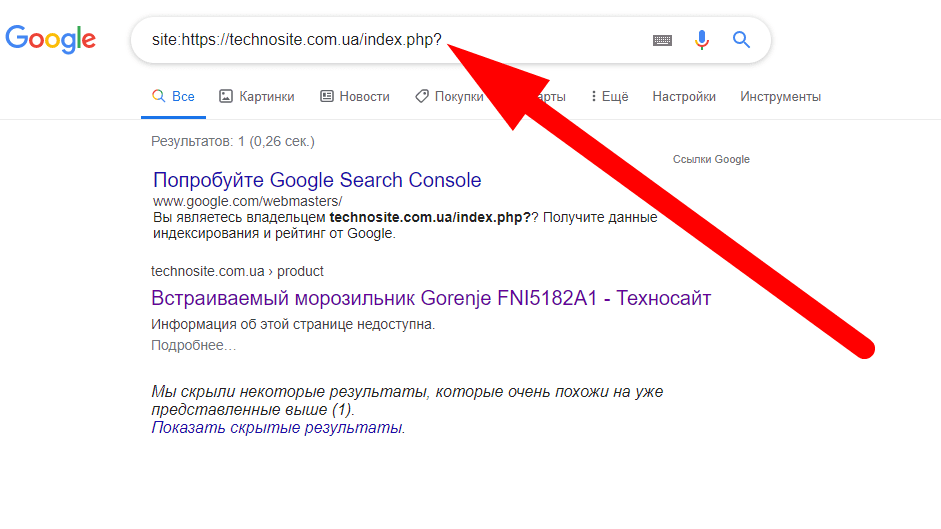Start voice search with microphone icon
This screenshot has width=941, height=529.
tap(702, 40)
